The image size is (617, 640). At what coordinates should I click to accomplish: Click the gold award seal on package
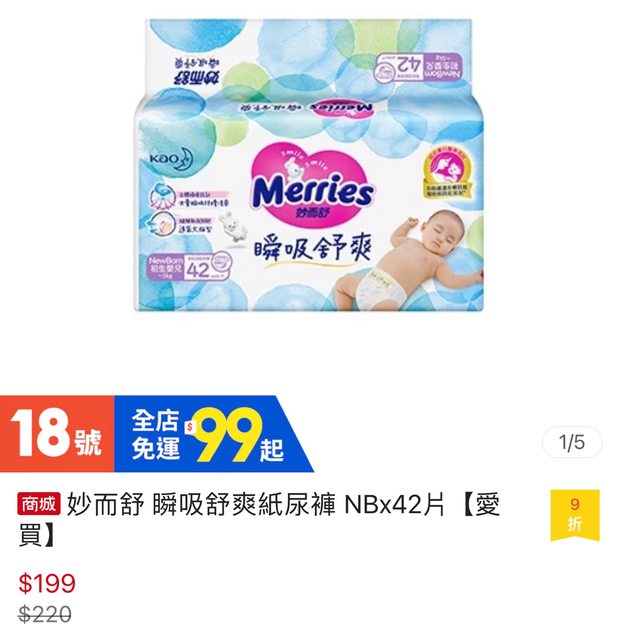[x=447, y=174]
